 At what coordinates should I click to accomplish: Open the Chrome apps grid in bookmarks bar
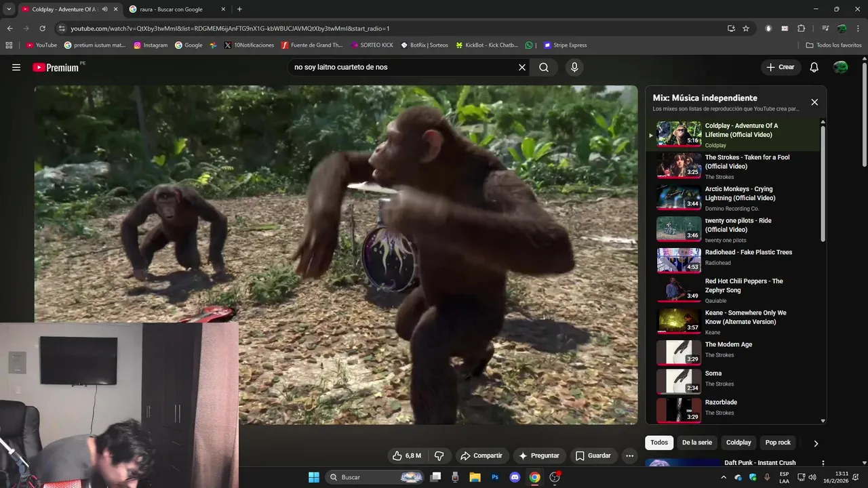tap(9, 45)
